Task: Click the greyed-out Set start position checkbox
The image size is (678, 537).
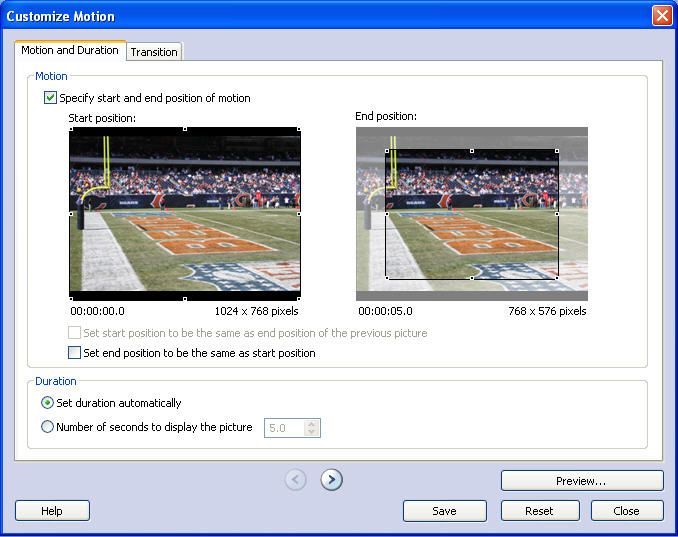Action: pyautogui.click(x=74, y=332)
